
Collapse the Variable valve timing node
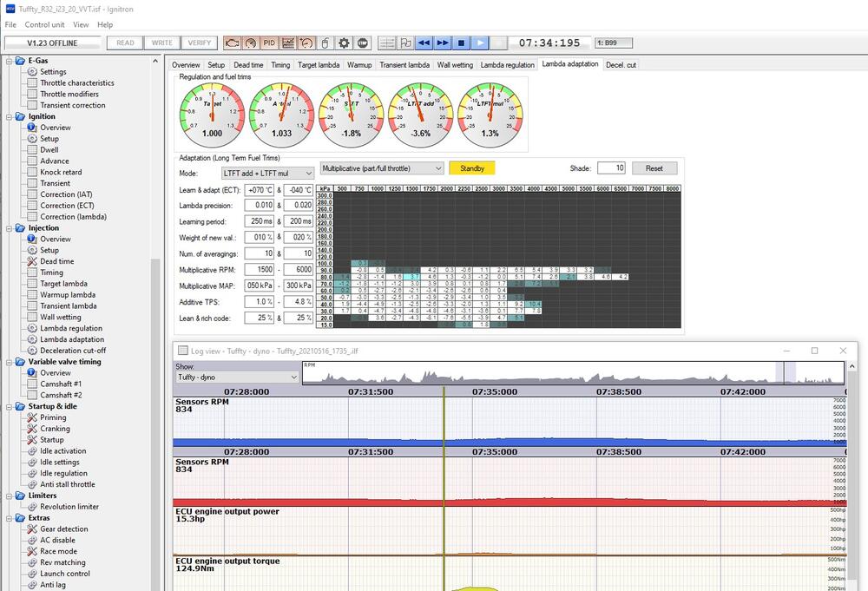(10, 362)
